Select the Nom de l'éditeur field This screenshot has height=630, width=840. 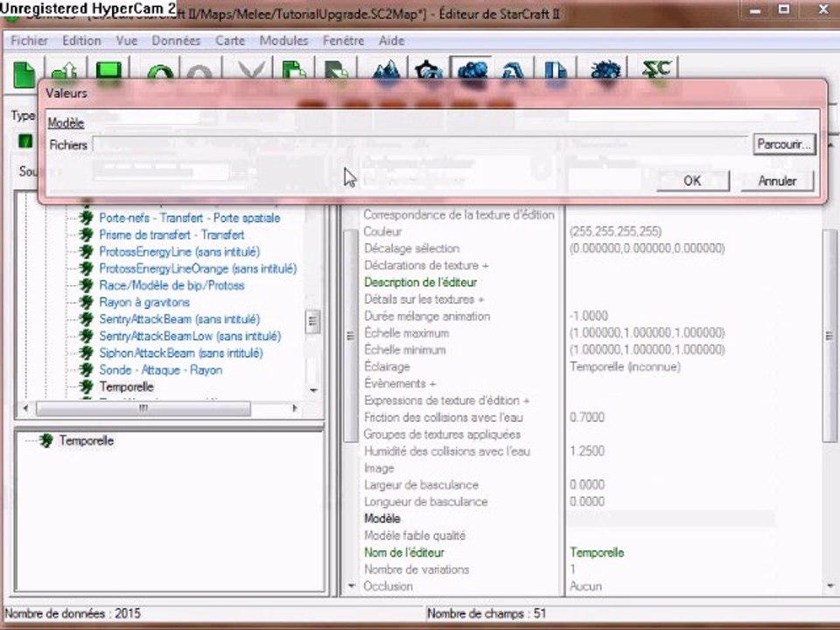[404, 552]
